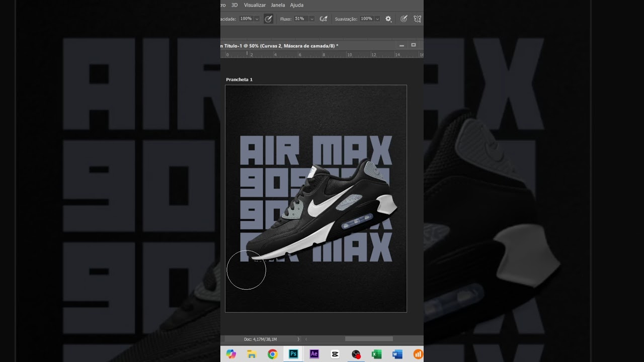Open Excel from the taskbar
The width and height of the screenshot is (644, 362).
click(x=376, y=354)
